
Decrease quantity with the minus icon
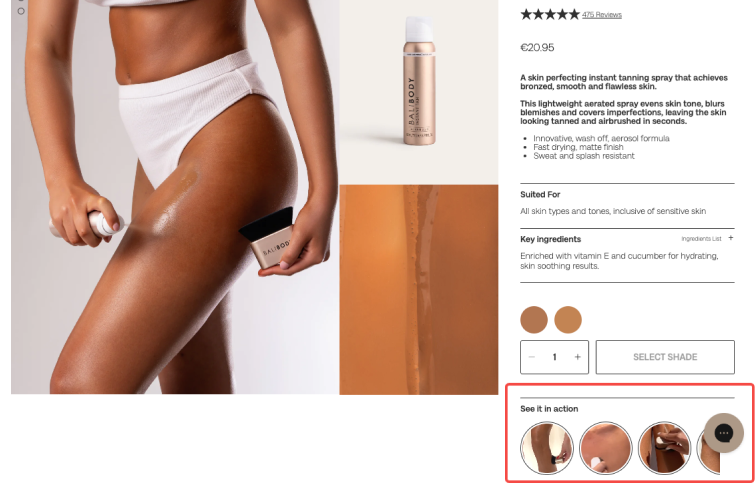[532, 357]
